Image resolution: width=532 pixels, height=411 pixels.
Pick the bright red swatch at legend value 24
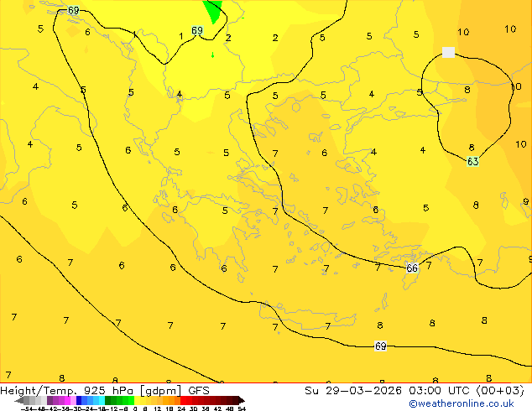(183, 400)
